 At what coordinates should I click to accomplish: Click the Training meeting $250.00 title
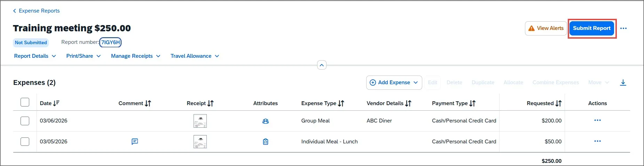point(72,28)
